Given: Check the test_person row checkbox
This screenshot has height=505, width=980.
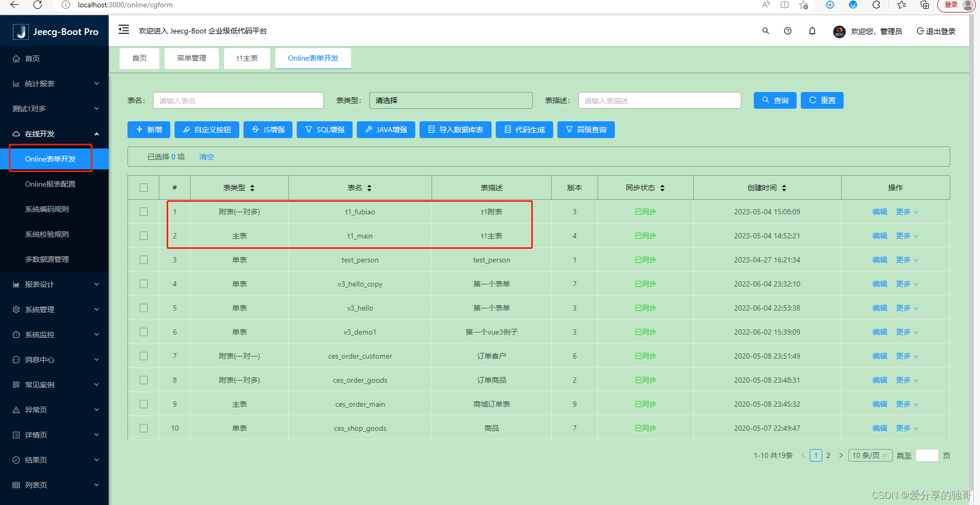Looking at the screenshot, I should [x=144, y=260].
